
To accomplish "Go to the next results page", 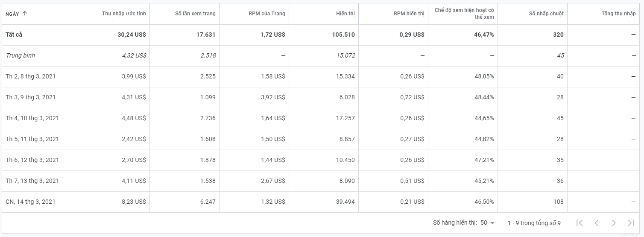I will click(x=614, y=223).
